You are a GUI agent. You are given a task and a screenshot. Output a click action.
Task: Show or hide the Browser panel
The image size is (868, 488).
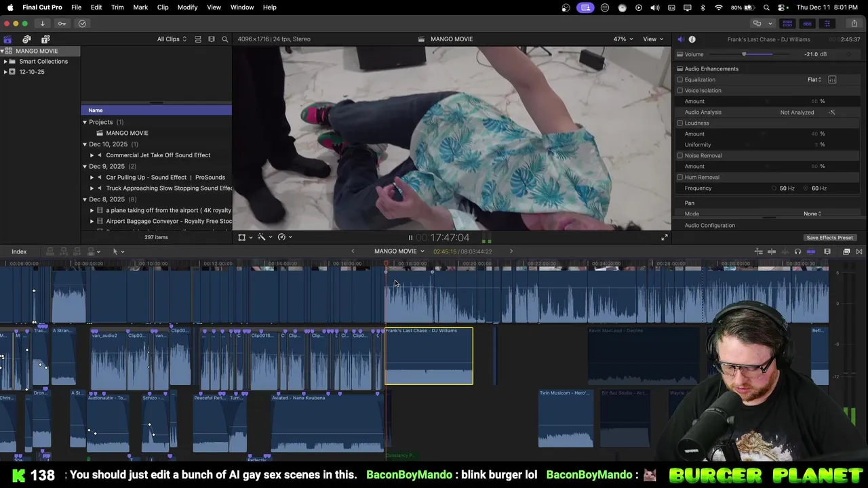[x=787, y=23]
